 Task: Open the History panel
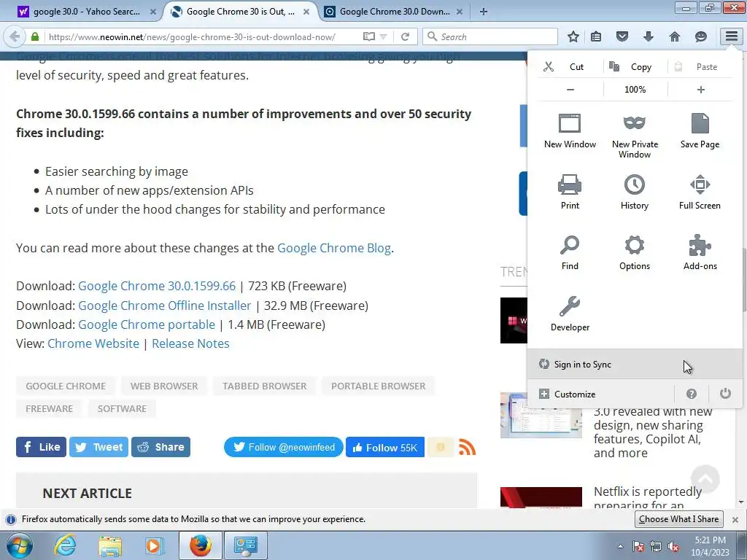[x=635, y=192]
